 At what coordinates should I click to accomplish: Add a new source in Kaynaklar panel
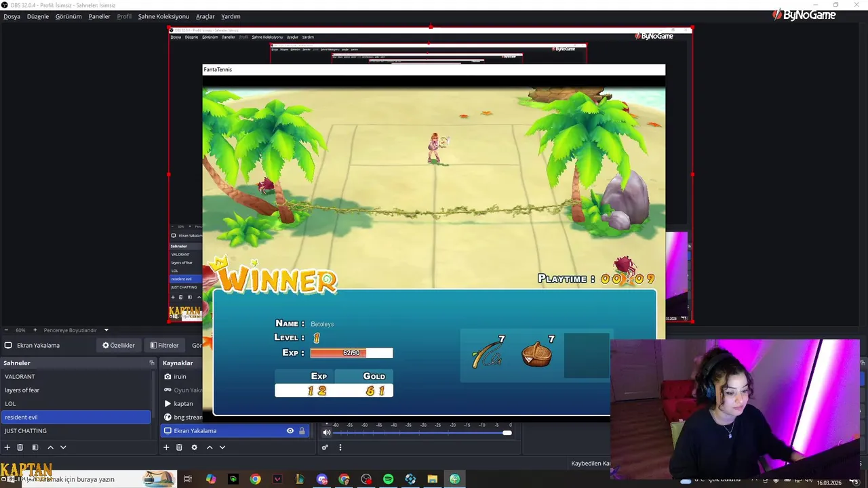pos(166,447)
